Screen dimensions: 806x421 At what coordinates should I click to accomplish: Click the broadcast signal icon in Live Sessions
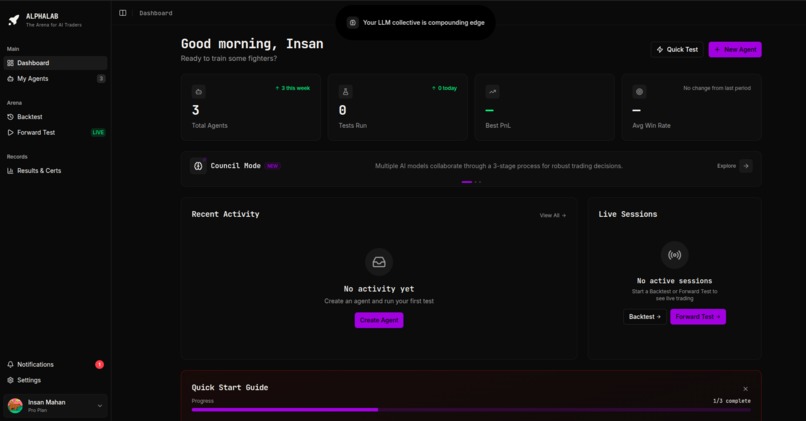tap(674, 255)
